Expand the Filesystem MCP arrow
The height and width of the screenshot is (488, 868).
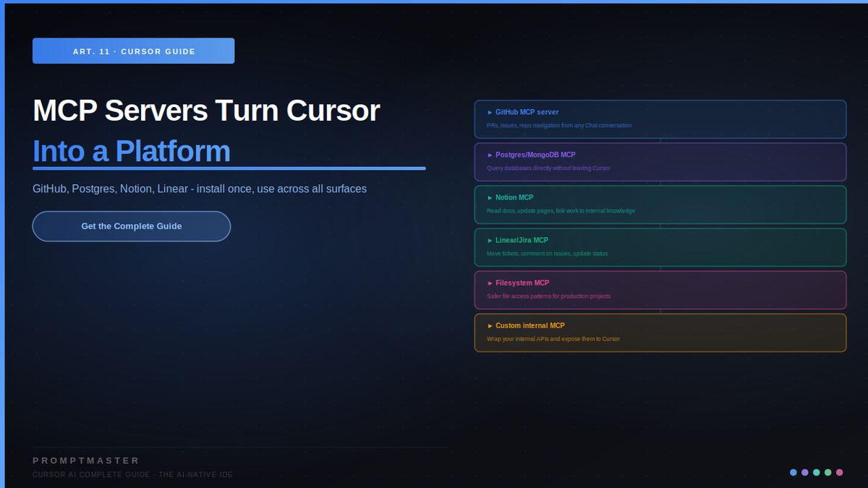click(x=490, y=283)
